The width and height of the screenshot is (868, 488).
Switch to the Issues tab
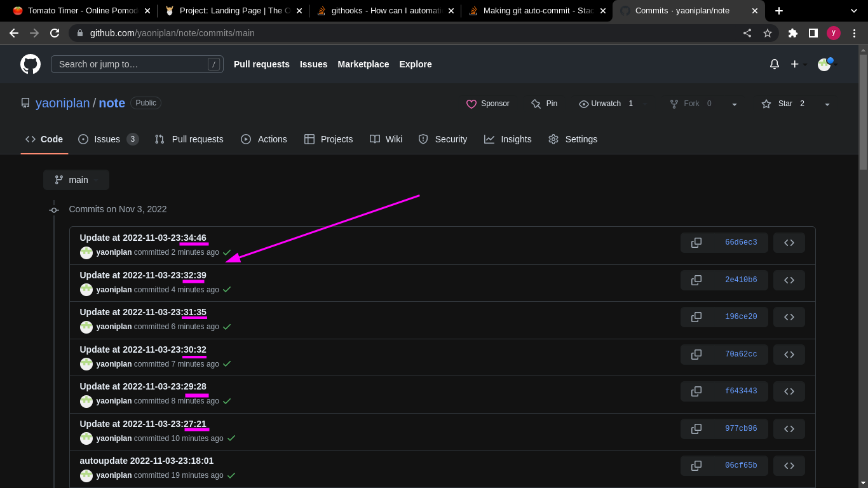[x=108, y=139]
